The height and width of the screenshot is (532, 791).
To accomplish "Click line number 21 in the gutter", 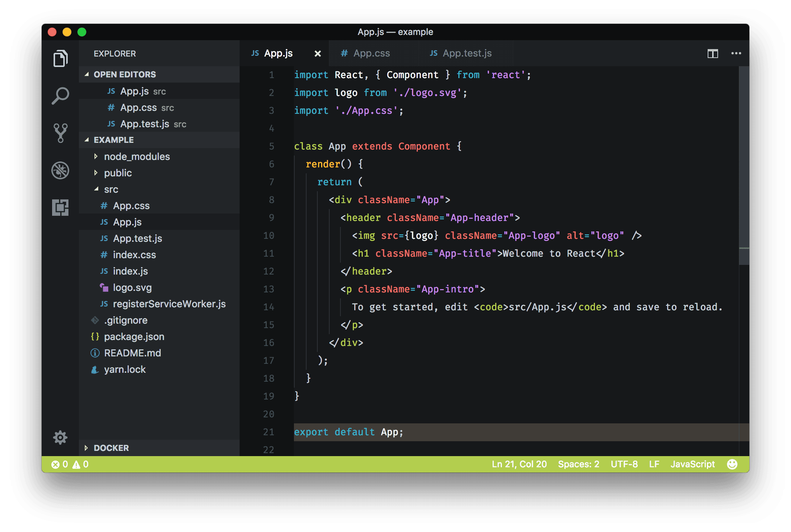I will click(x=269, y=432).
